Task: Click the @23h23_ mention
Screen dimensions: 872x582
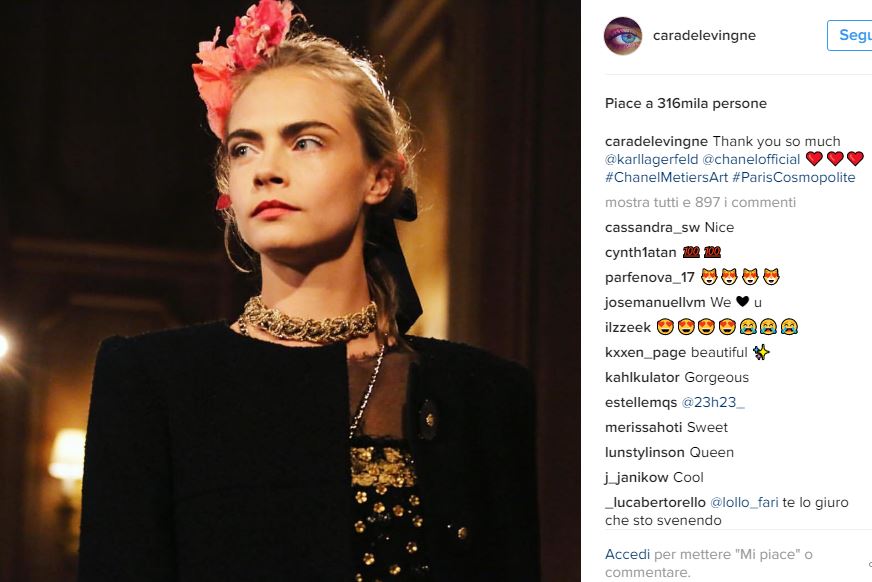Action: click(713, 402)
